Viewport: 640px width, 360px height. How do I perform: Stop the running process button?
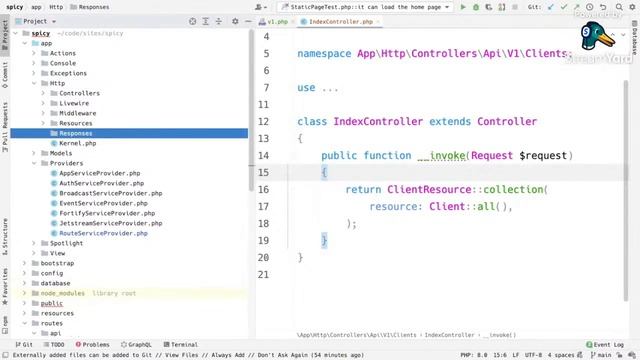pos(515,7)
